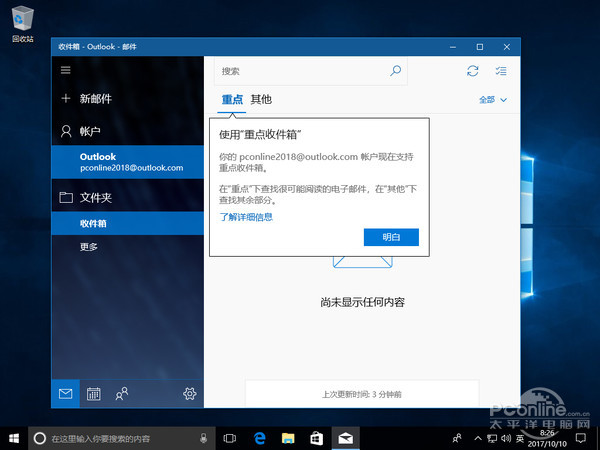Open the people contacts icon

[x=122, y=394]
